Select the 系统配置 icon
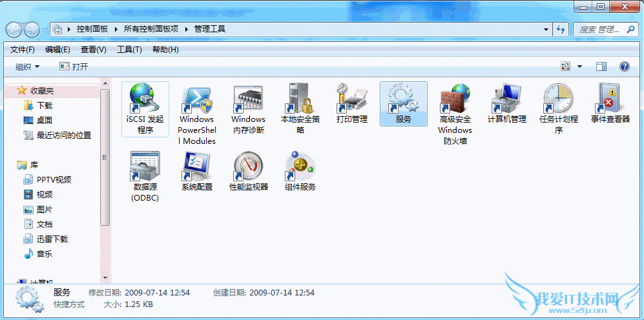 click(197, 166)
